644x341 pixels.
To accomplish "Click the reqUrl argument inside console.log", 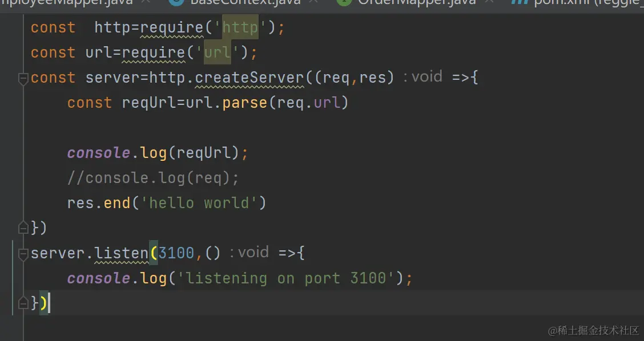I will pyautogui.click(x=204, y=153).
